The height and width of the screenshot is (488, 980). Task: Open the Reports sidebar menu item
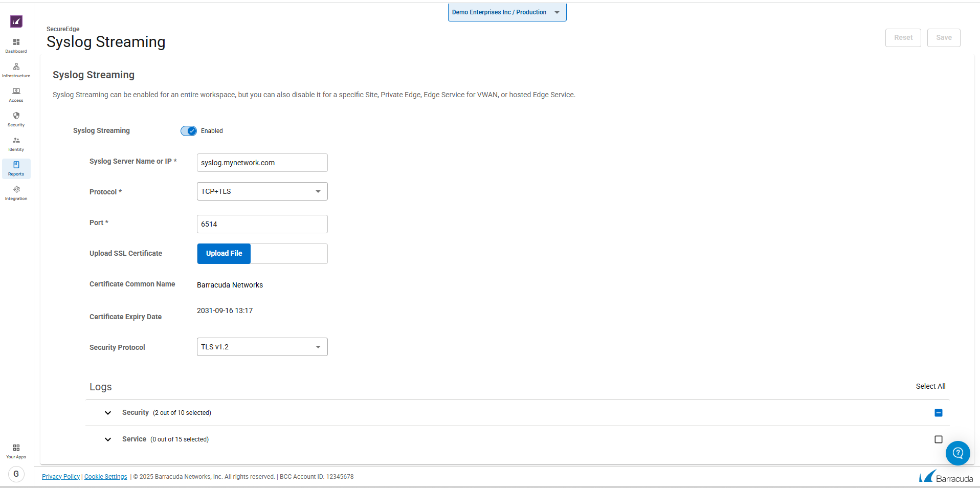point(16,168)
